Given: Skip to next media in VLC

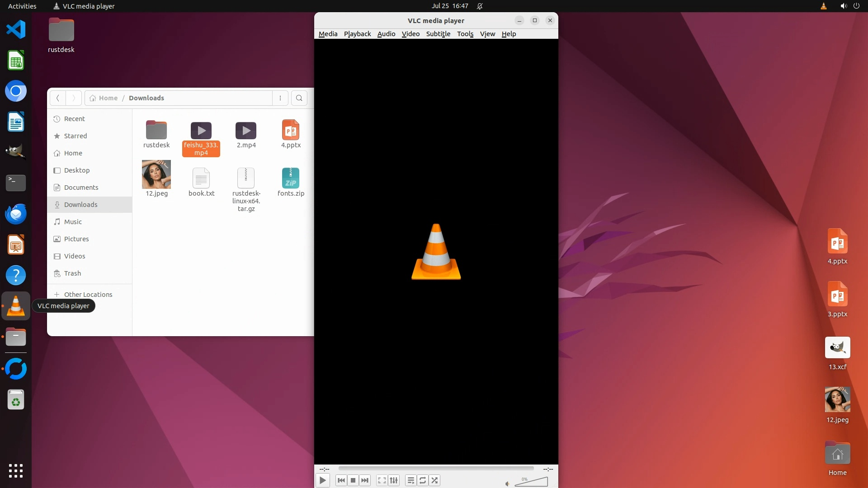Looking at the screenshot, I should [x=365, y=480].
